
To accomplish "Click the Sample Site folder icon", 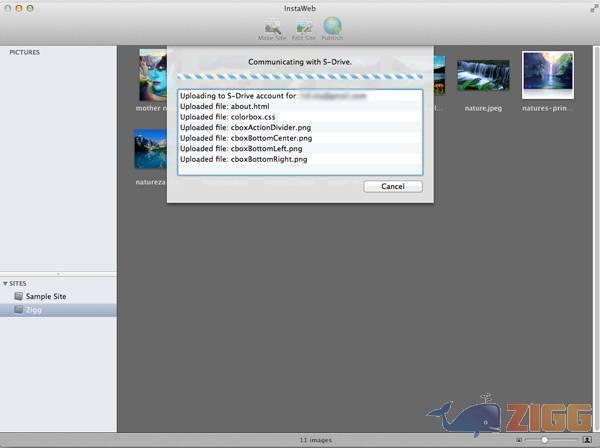I will 18,296.
